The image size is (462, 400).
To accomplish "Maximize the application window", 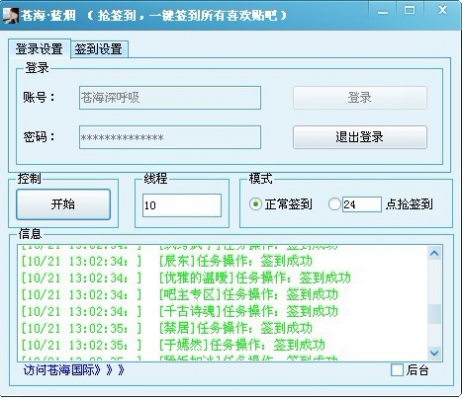I will point(410,11).
